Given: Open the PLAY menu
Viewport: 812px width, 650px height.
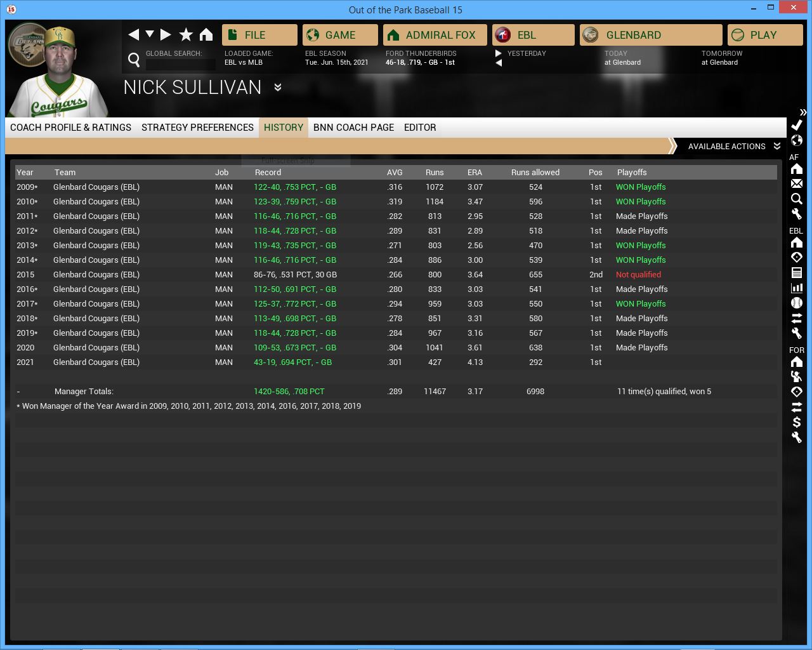Looking at the screenshot, I should click(x=765, y=35).
